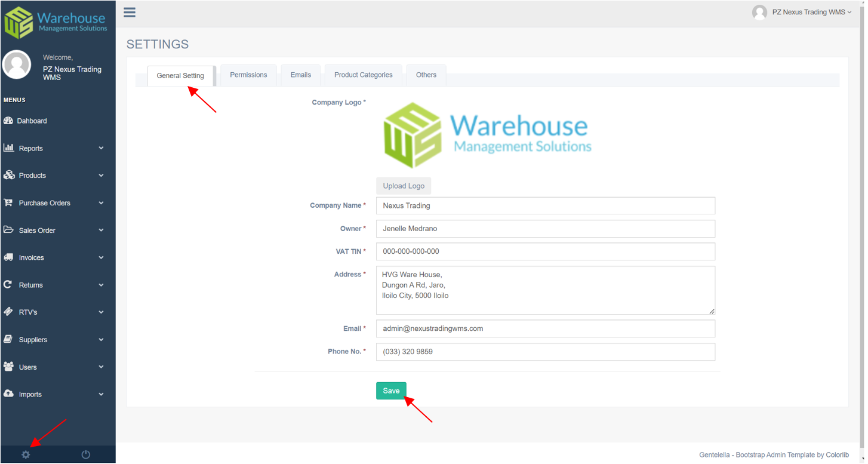Click the Products cube icon
Viewport: 868px width, 464px height.
(10, 175)
